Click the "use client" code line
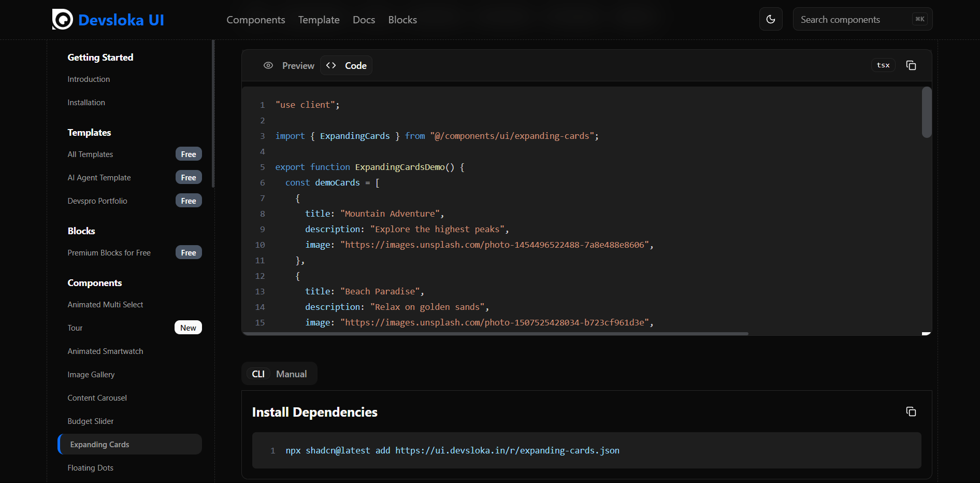 307,105
